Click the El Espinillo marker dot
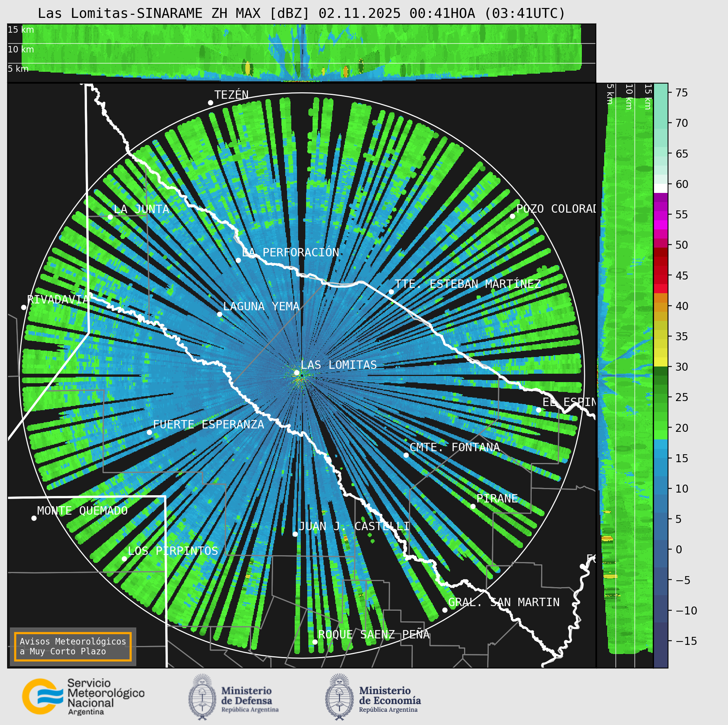728x725 pixels. [x=538, y=410]
